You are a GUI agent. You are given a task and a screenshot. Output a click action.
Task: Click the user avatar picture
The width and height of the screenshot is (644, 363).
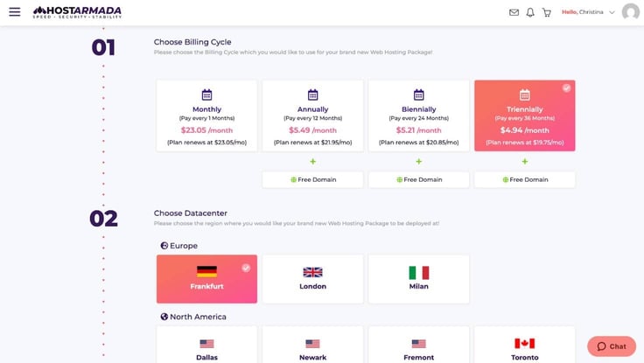pyautogui.click(x=631, y=12)
